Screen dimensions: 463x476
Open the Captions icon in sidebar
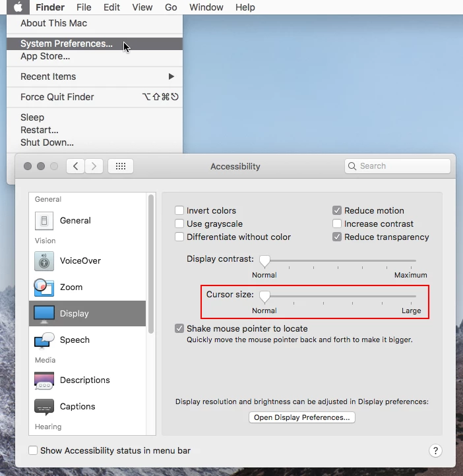[x=44, y=407]
